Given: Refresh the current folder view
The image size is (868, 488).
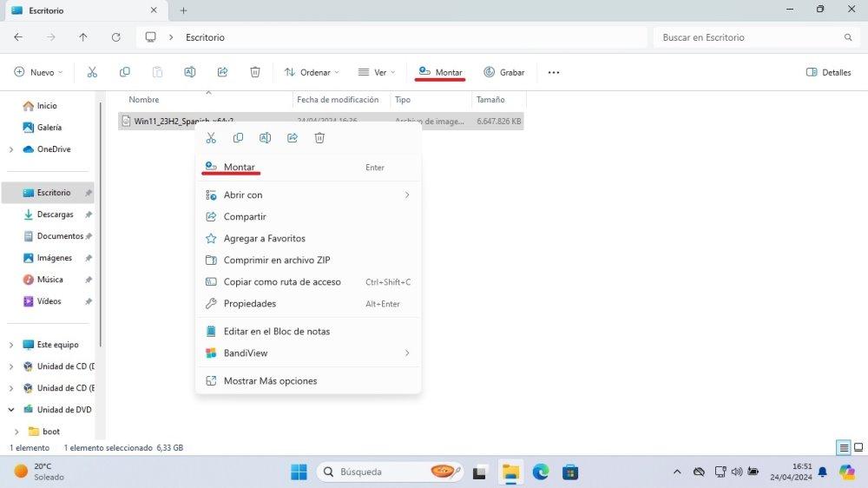Looking at the screenshot, I should click(115, 37).
